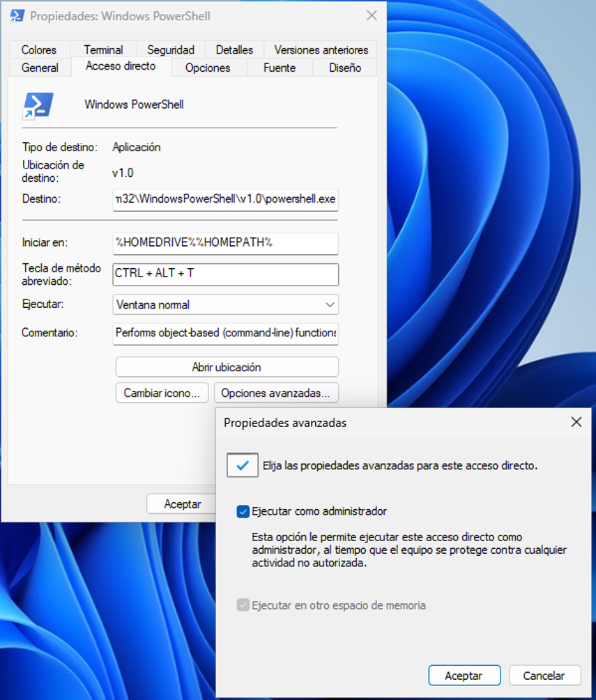Click the Abrir ubicación button

pyautogui.click(x=227, y=367)
